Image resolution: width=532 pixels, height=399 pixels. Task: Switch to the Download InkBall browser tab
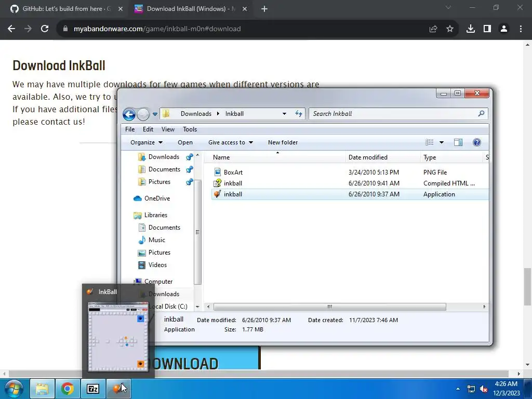tap(191, 9)
